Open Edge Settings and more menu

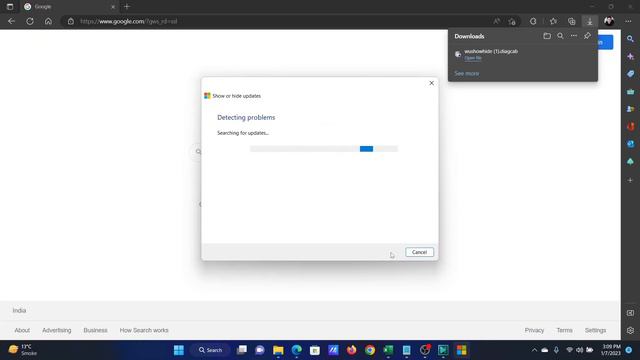628,21
